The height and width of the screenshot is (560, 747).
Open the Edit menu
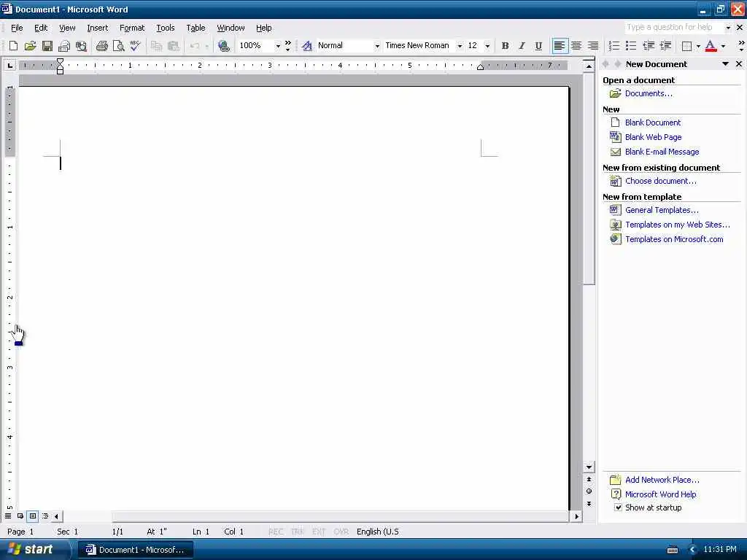(41, 28)
